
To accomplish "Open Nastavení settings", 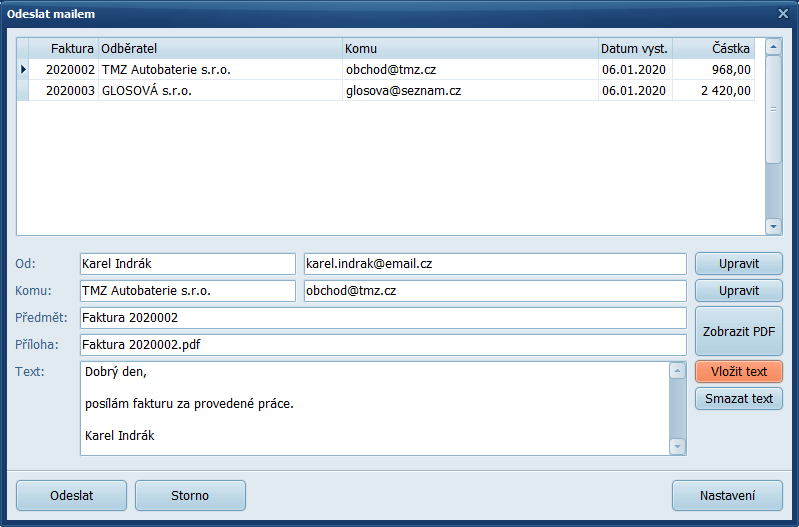I will [727, 495].
